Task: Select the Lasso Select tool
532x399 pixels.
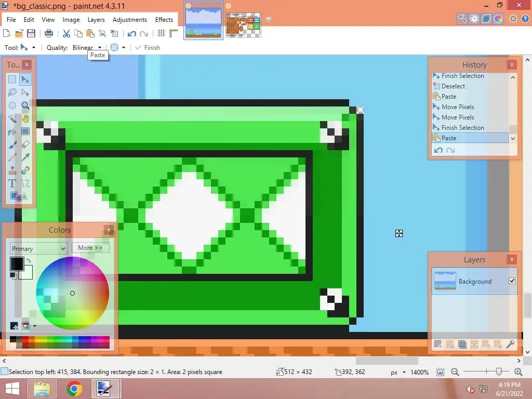Action: tap(12, 92)
